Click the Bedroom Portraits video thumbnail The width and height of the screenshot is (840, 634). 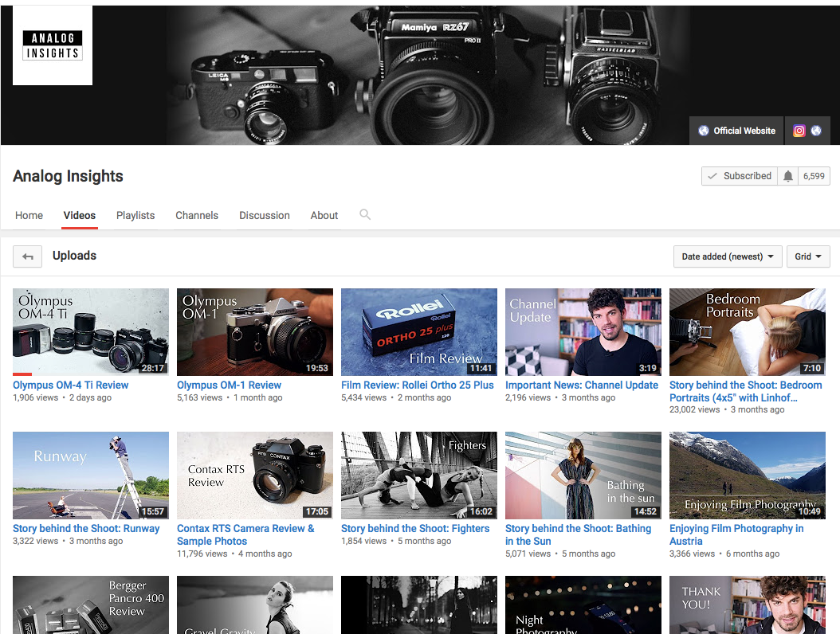pyautogui.click(x=748, y=332)
